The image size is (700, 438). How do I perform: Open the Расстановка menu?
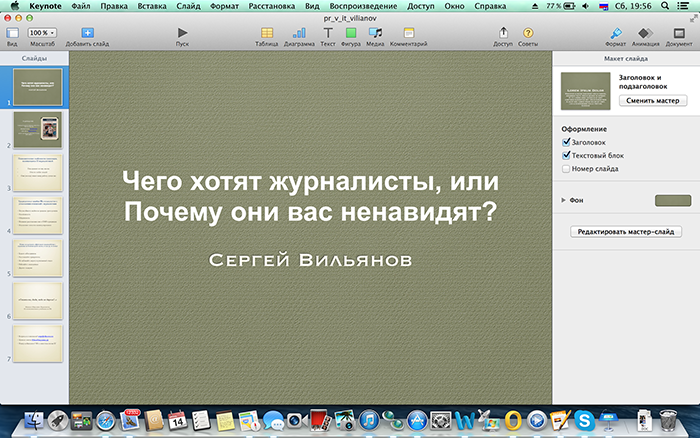(x=271, y=6)
